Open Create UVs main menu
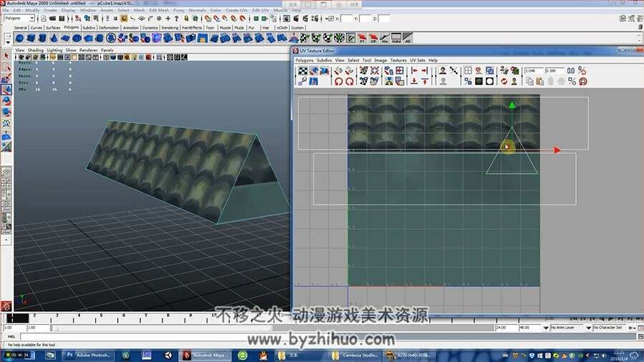The height and width of the screenshot is (362, 644). click(237, 10)
